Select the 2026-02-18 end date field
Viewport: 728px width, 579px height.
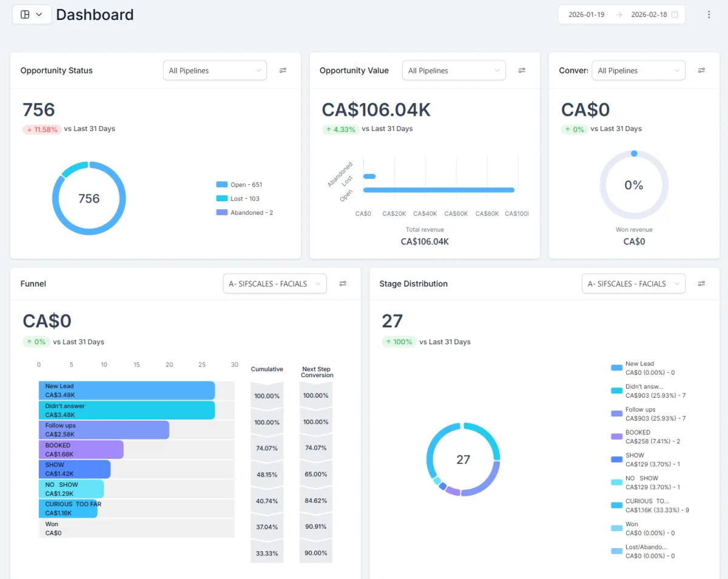point(649,15)
